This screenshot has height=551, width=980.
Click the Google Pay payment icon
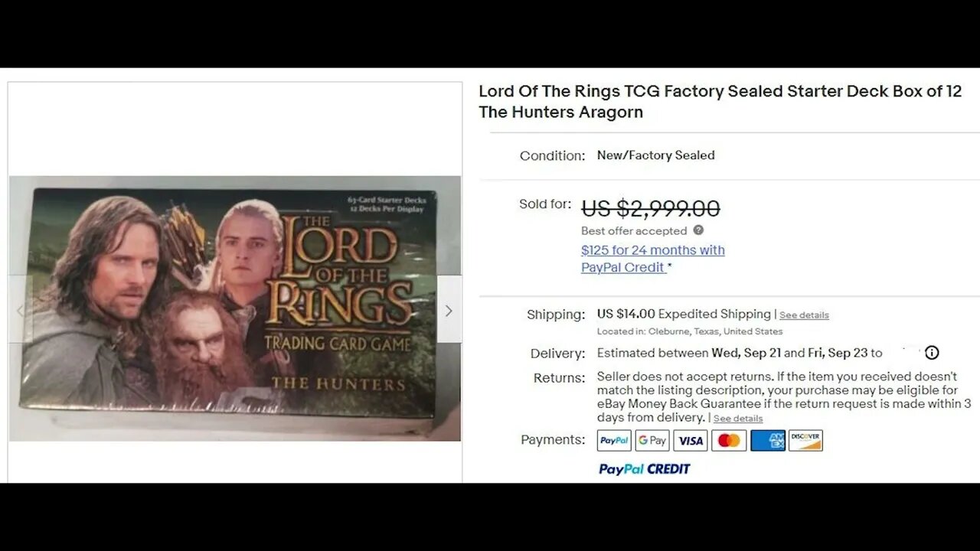[652, 440]
